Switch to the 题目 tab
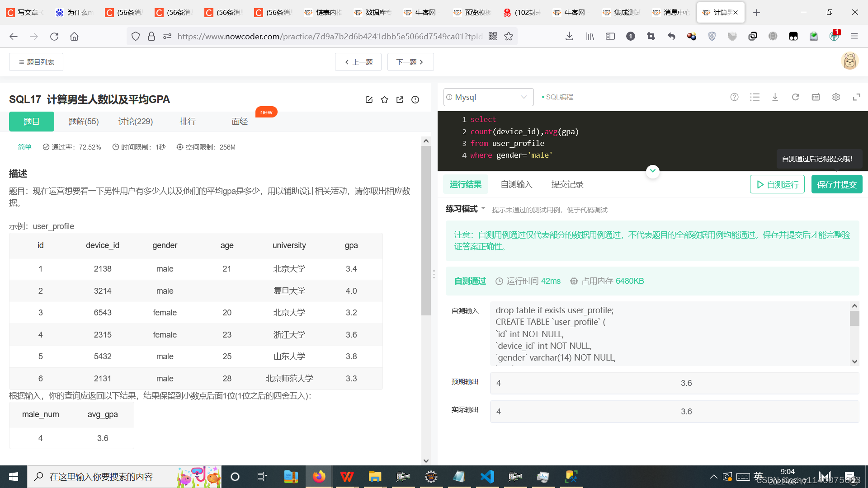This screenshot has width=868, height=488. point(32,121)
